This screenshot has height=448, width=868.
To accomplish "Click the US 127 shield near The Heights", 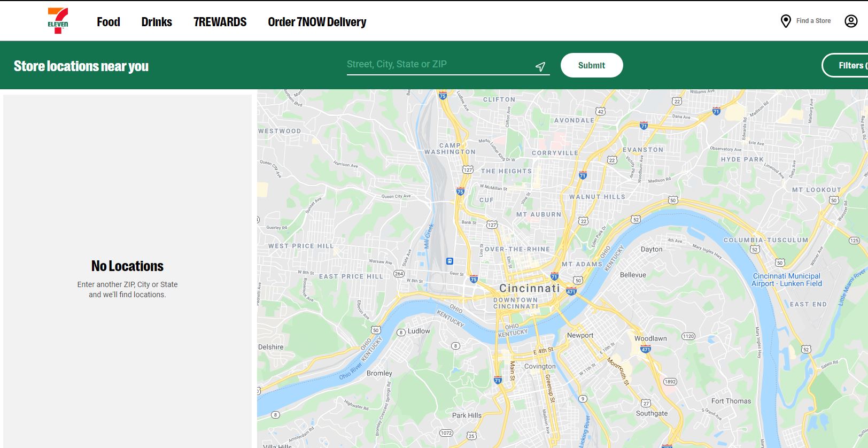I will click(468, 170).
